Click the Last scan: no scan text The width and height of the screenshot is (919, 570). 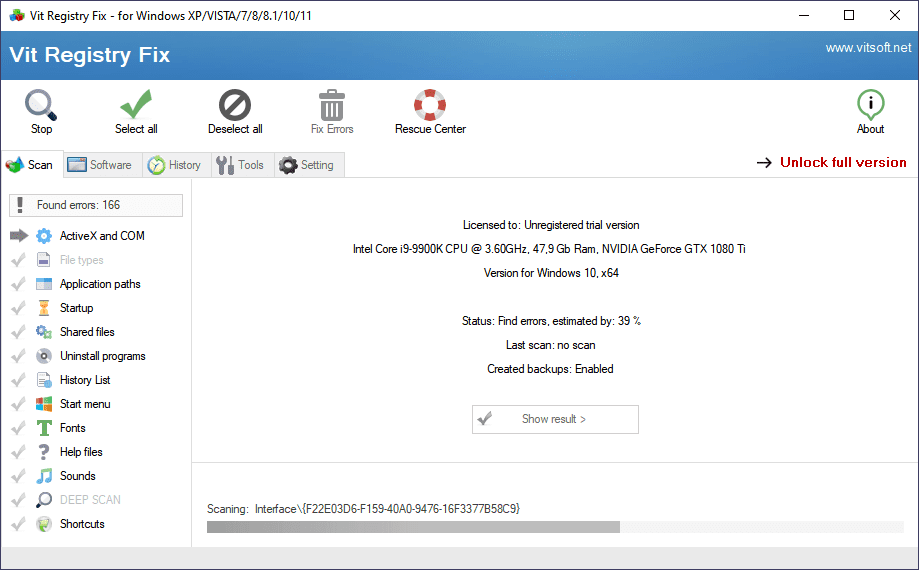pyautogui.click(x=551, y=345)
